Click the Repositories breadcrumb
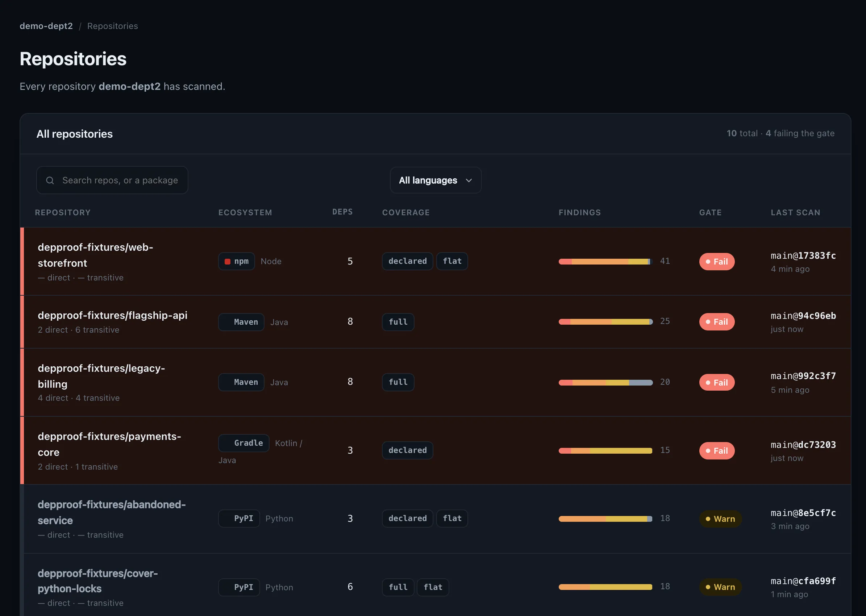 113,26
